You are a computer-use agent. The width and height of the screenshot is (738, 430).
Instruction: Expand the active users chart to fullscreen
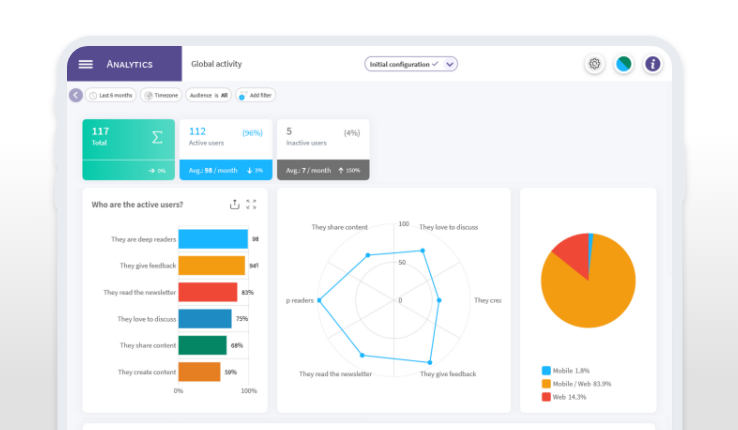(x=251, y=204)
